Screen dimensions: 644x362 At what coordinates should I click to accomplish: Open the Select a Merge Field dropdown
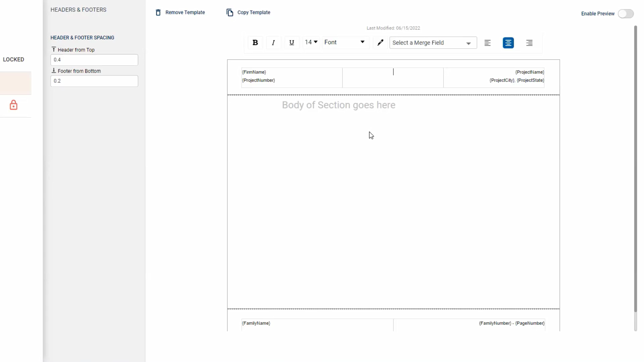433,43
